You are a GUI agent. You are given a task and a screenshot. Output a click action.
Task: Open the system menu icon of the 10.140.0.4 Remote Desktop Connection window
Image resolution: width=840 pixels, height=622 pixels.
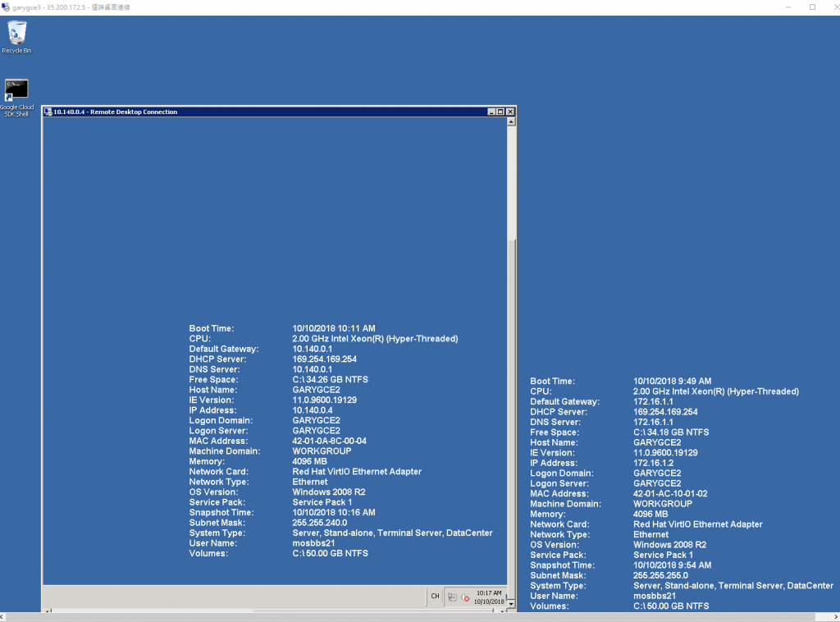point(48,112)
